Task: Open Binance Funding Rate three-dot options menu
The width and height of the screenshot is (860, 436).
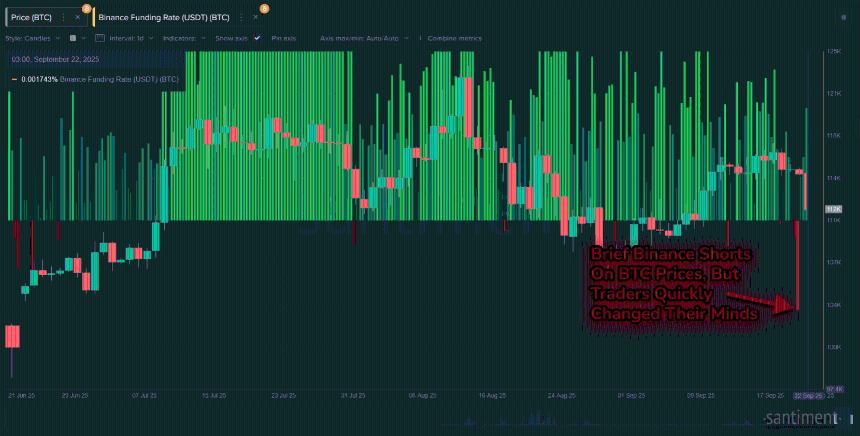Action: 241,18
